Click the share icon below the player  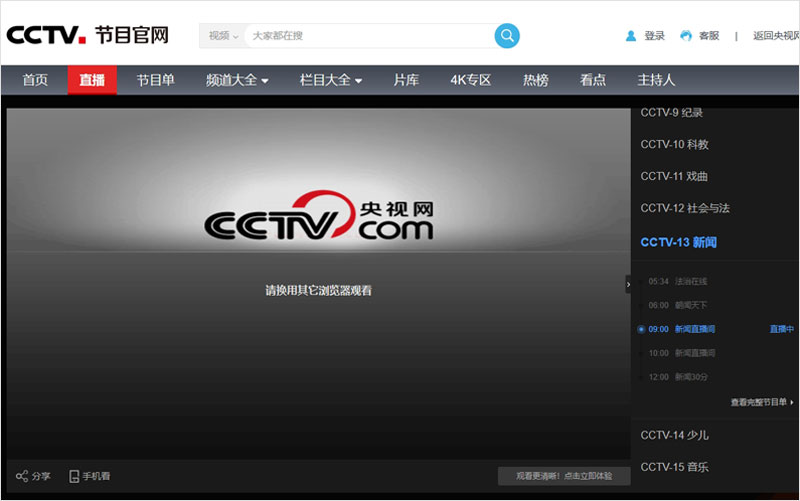(21, 476)
